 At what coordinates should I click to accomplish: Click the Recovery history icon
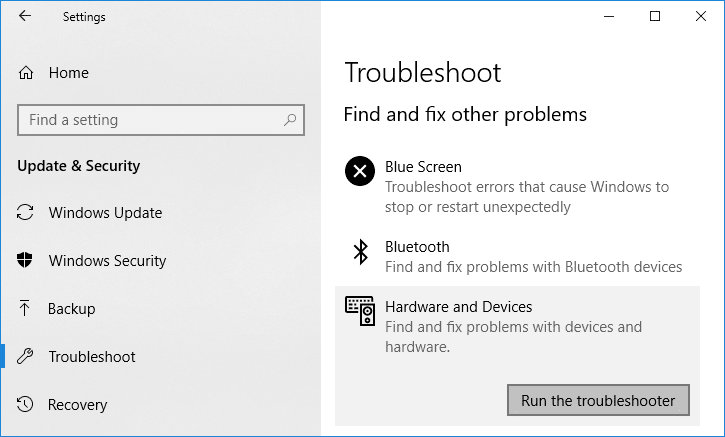(x=26, y=405)
